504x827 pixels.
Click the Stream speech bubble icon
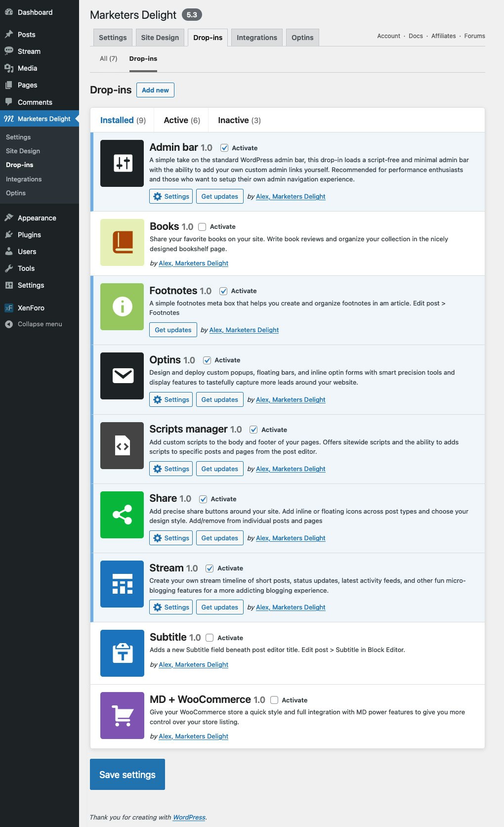click(9, 51)
